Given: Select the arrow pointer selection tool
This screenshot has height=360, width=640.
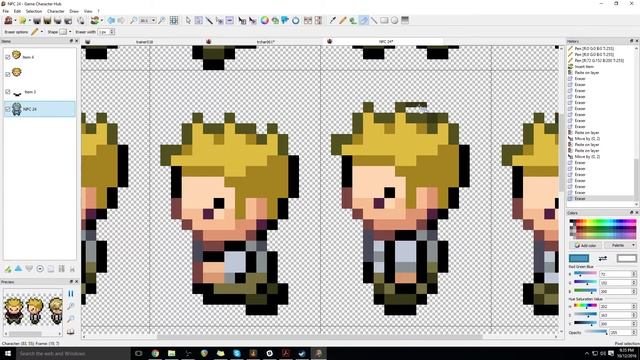Looking at the screenshot, I should coord(188,20).
